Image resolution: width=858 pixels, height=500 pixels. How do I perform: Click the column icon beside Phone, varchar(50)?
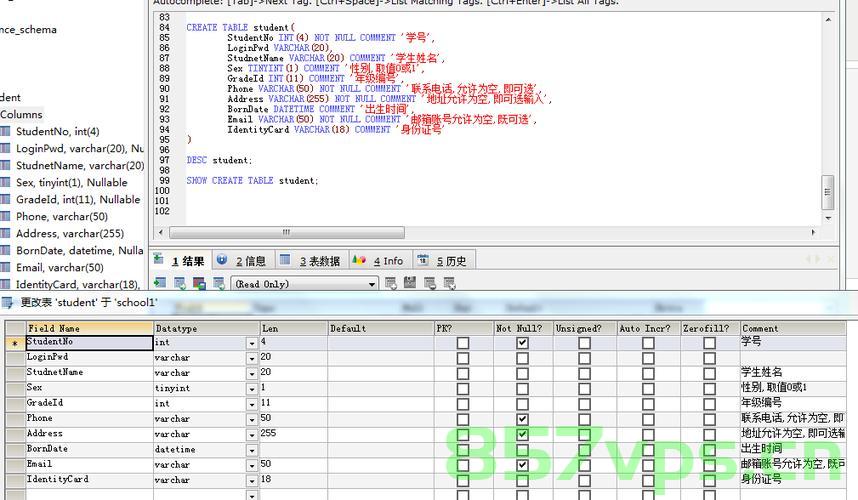tap(5, 216)
